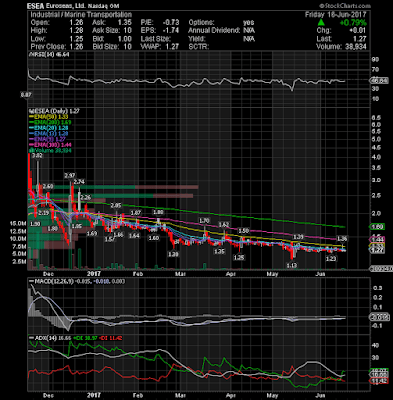Screen dimensions: 393x400
Task: Click the 15.0M volume axis label
Action: (x=18, y=223)
